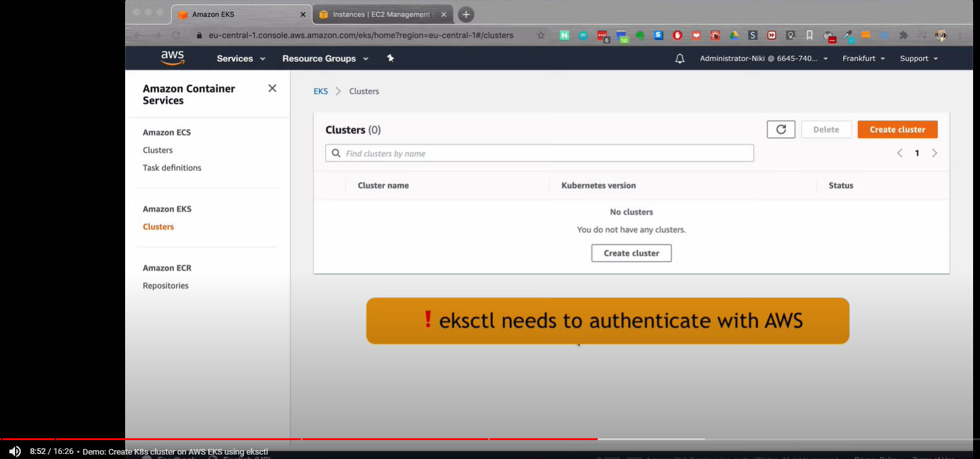Open the Evernote elephant extension
980x459 pixels.
[x=640, y=35]
